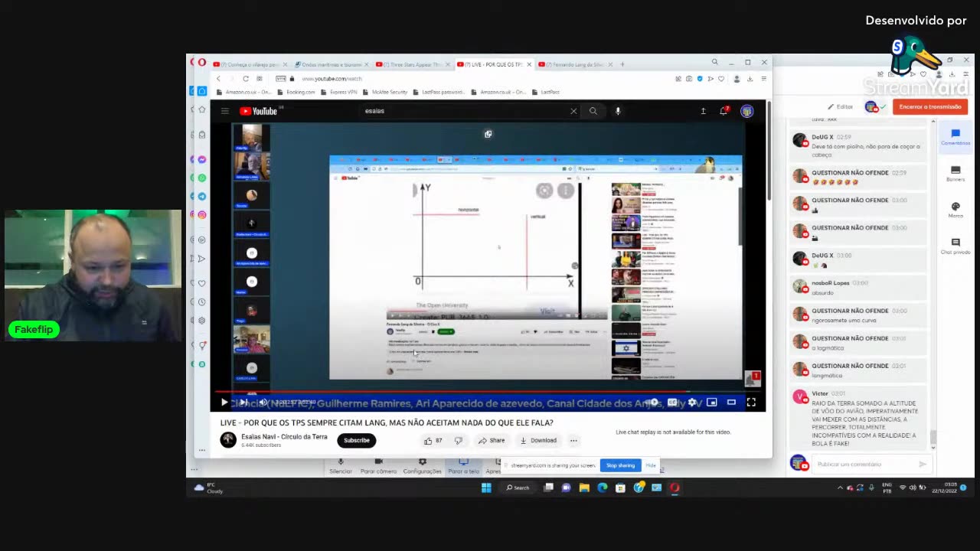980x551 pixels.
Task: Skip to next video in player
Action: pos(243,402)
